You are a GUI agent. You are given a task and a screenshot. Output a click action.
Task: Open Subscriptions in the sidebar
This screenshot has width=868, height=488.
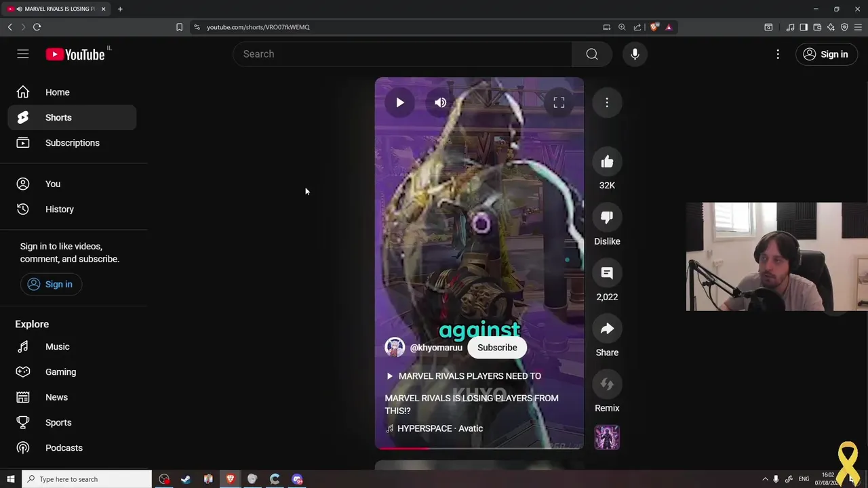pyautogui.click(x=72, y=143)
